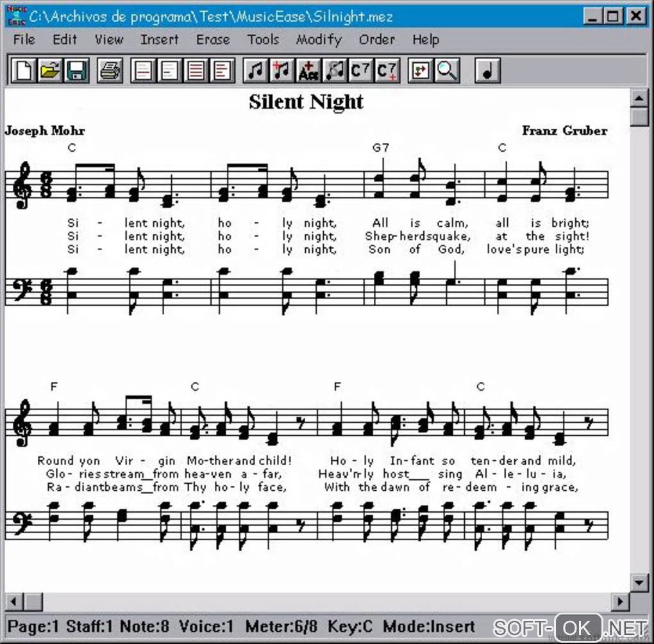The image size is (654, 644).
Task: Click the Silent Night title text
Action: [x=306, y=102]
